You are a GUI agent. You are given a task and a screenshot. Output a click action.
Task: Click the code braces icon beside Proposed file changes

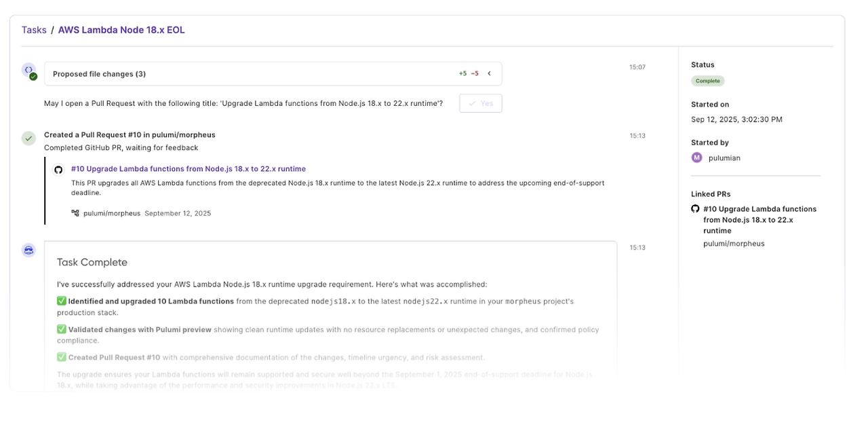click(28, 70)
